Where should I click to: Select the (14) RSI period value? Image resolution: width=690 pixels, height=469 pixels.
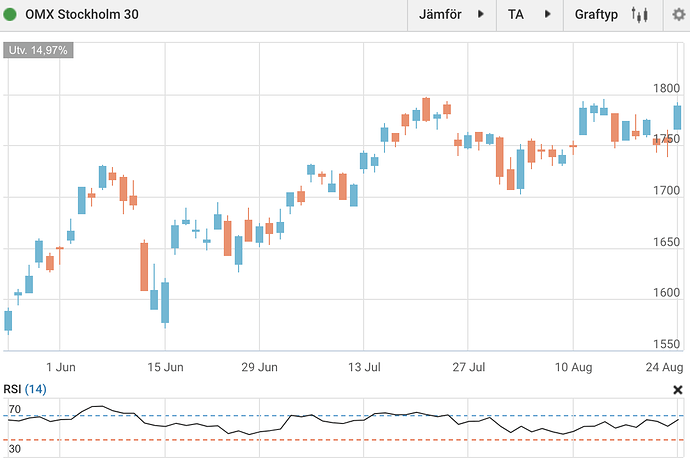coord(36,389)
